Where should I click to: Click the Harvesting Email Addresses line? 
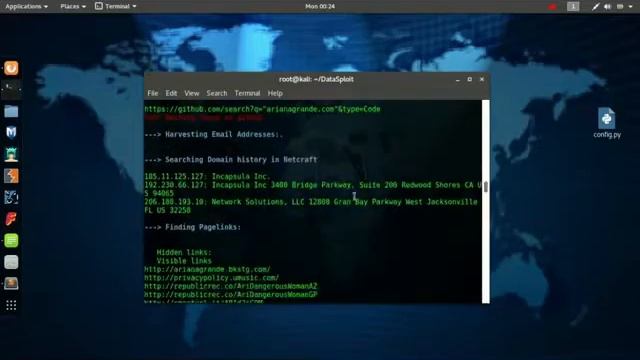pos(213,134)
